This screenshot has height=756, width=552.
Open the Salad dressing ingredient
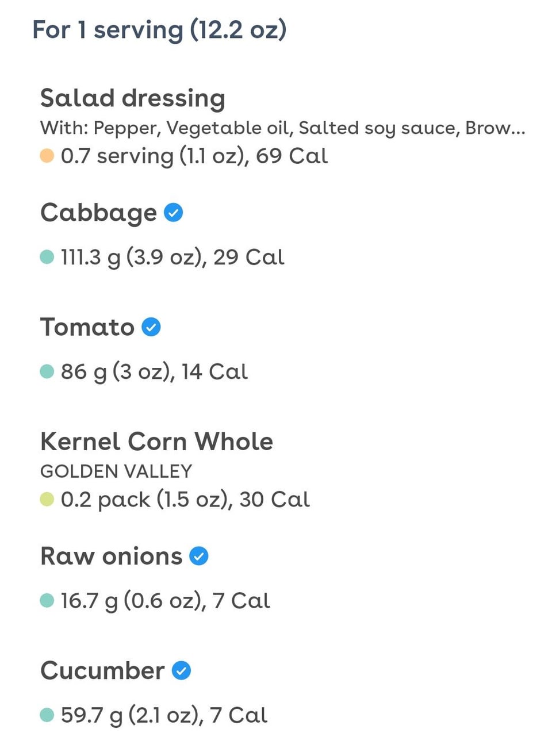coord(132,98)
